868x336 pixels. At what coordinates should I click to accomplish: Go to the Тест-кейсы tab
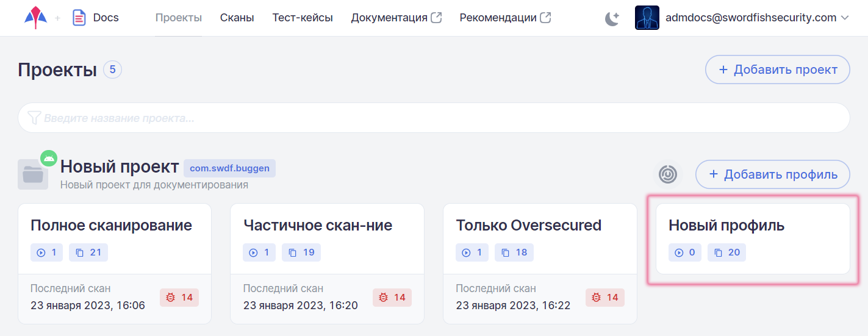pos(303,18)
